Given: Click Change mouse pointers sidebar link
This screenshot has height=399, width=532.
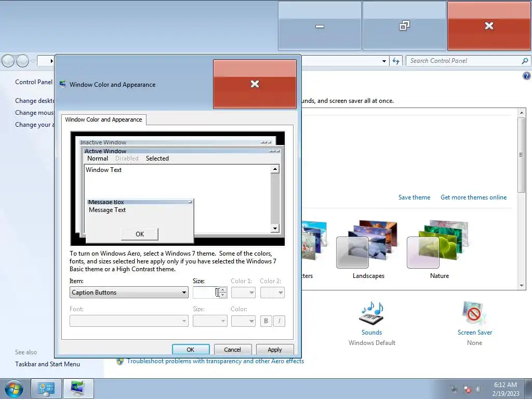Looking at the screenshot, I should [34, 113].
